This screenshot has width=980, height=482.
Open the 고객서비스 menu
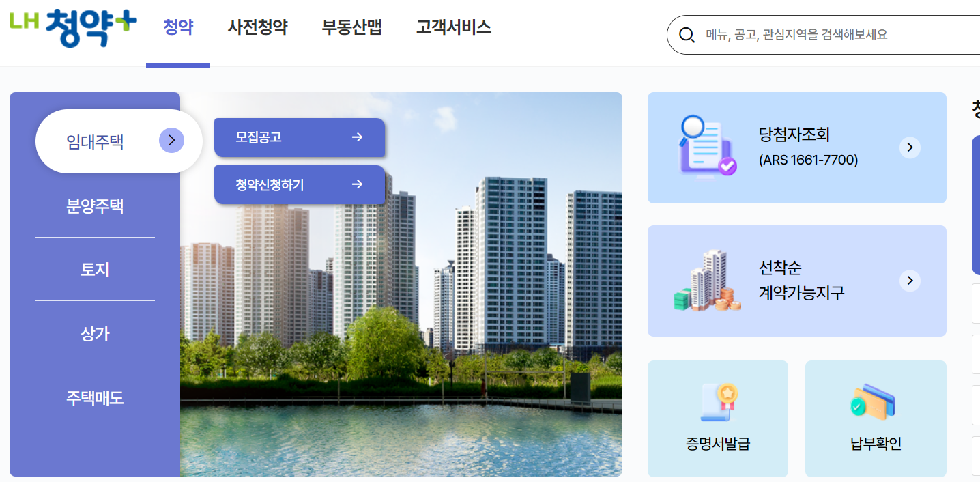tap(453, 26)
